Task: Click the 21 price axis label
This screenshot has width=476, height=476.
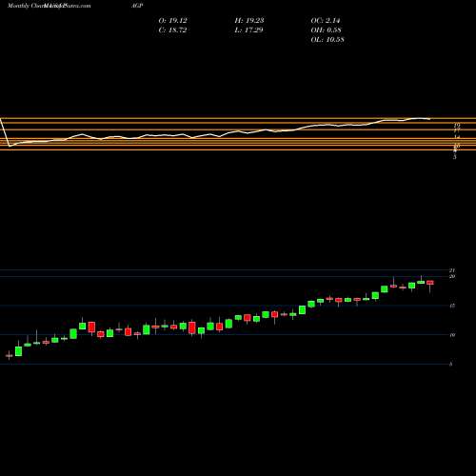Action: (x=452, y=270)
